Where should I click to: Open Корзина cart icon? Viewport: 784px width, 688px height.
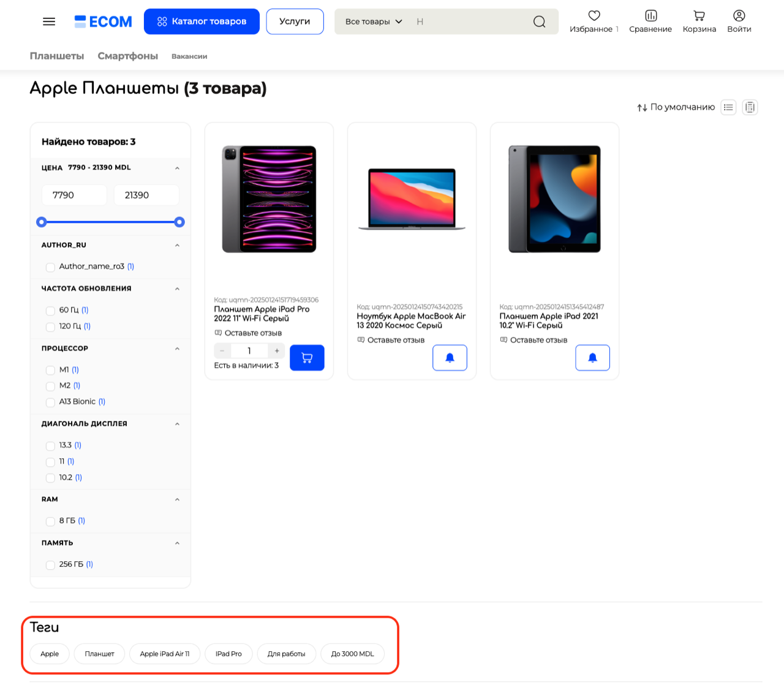coord(699,15)
